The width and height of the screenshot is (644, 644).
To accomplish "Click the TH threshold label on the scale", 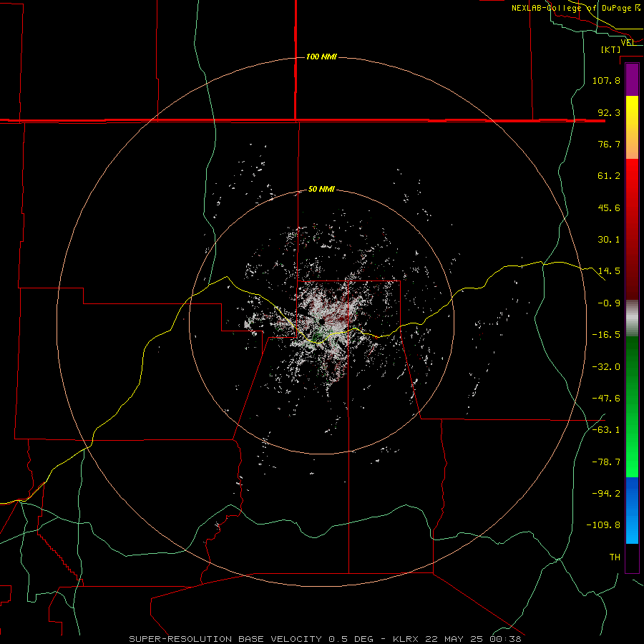I will click(x=615, y=557).
